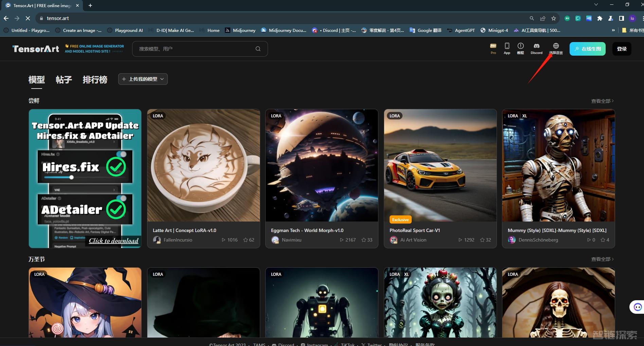Click the star icon on PhotoReal Sport Car card
This screenshot has height=346, width=644.
click(482, 240)
